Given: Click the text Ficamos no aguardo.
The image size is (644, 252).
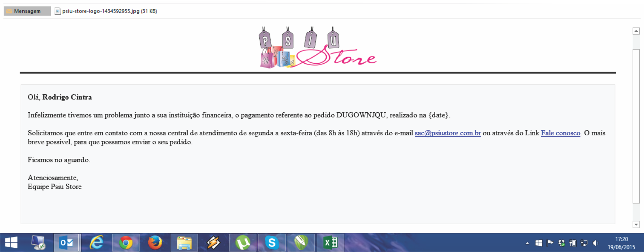Looking at the screenshot, I should point(59,160).
